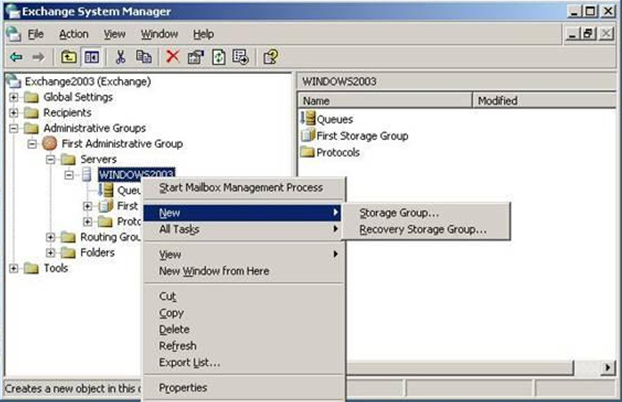
Task: Choose Copy from the context menu
Action: pos(243,313)
